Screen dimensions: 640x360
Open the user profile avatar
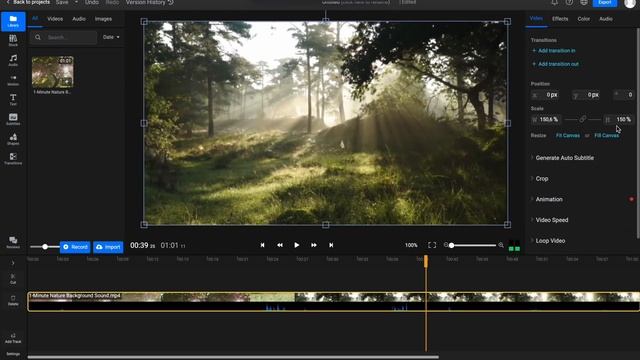(630, 3)
